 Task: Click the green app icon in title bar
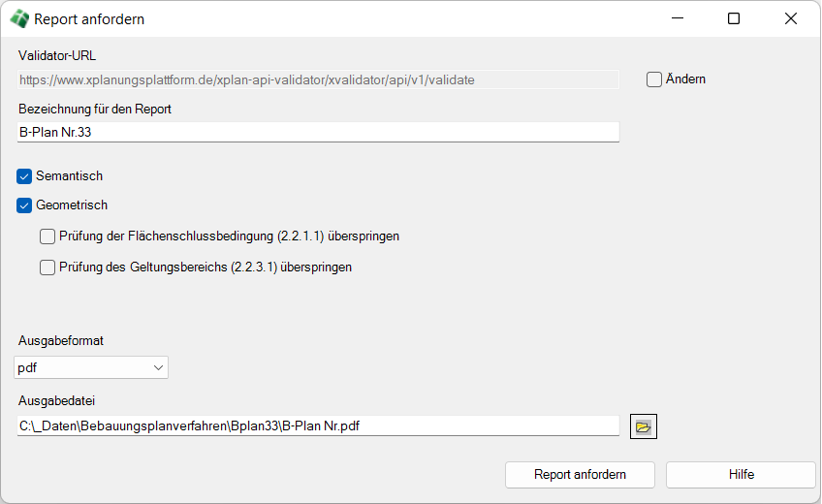click(x=18, y=18)
